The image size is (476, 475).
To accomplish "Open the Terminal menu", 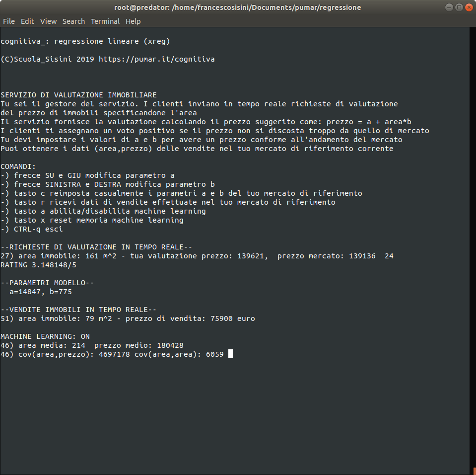I will tap(105, 21).
